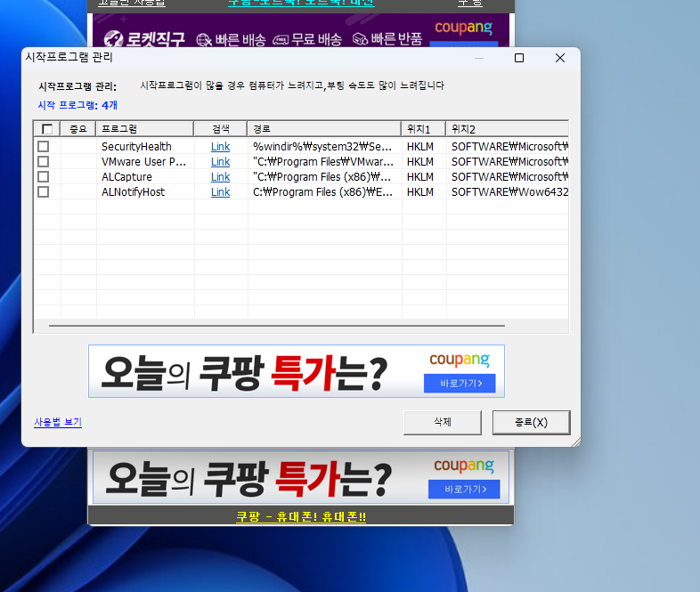The height and width of the screenshot is (592, 700).
Task: Click the 종료(X) button
Action: (x=532, y=422)
